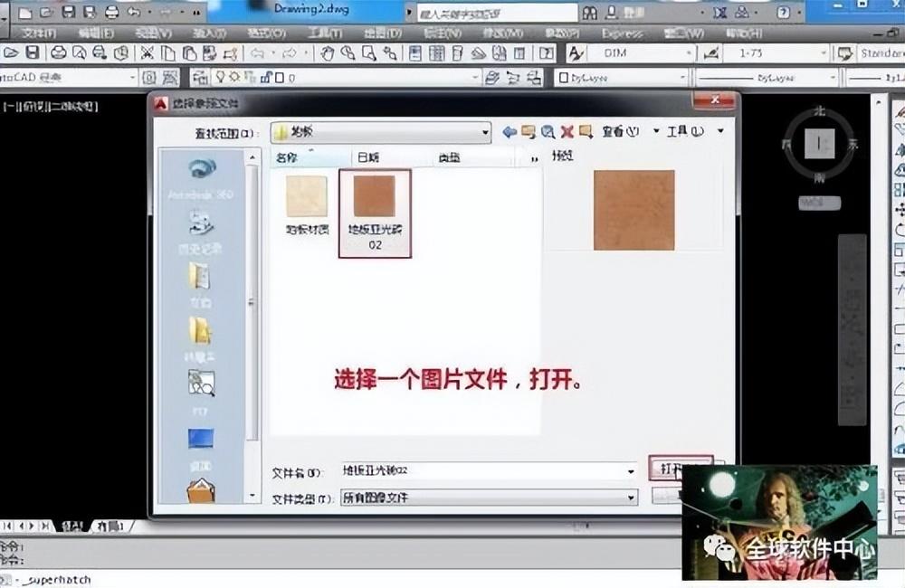Expand the look-in folder dropdown

coord(485,132)
